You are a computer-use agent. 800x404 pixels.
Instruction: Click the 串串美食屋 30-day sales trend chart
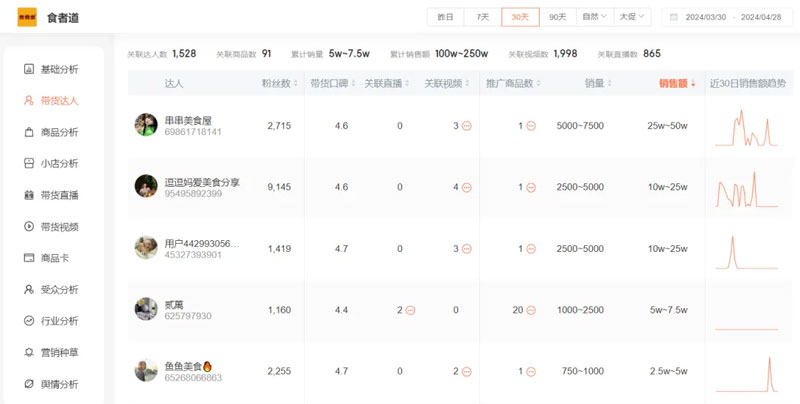click(x=747, y=127)
